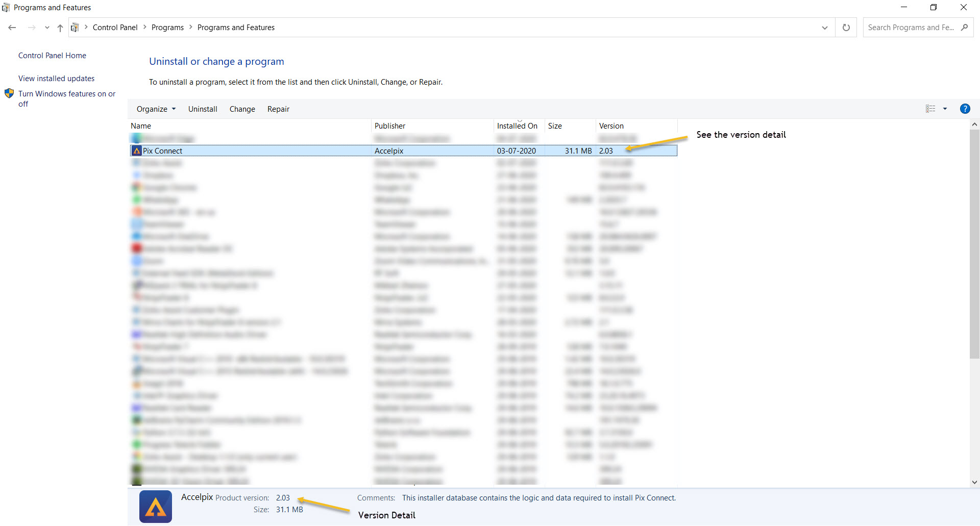Go back using the back arrow
Screen dimensions: 980x526
(x=12, y=28)
